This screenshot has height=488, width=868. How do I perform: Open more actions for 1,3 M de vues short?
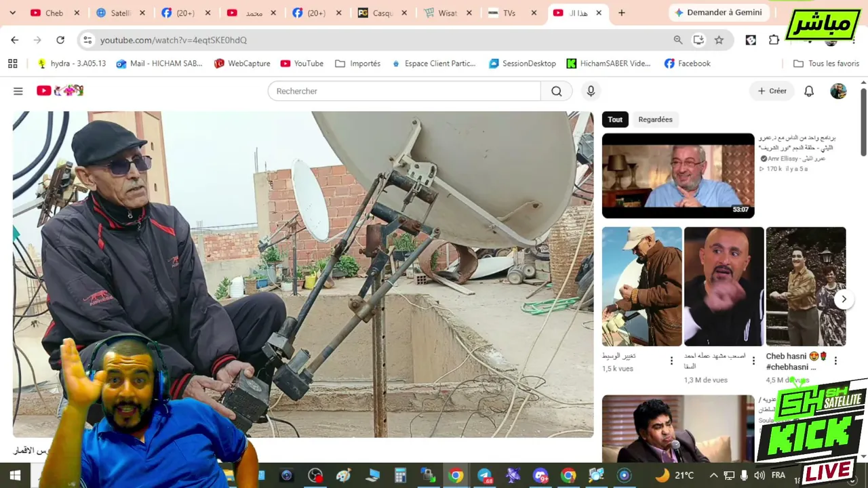753,361
